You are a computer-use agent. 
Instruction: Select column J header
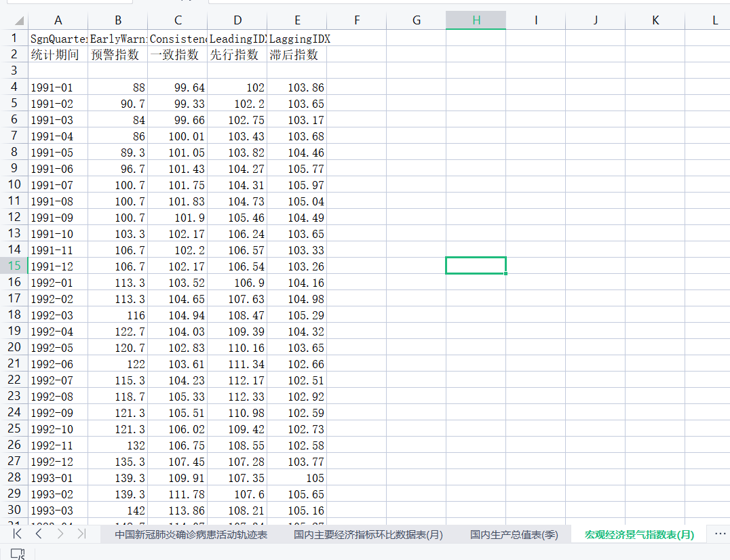tap(596, 20)
